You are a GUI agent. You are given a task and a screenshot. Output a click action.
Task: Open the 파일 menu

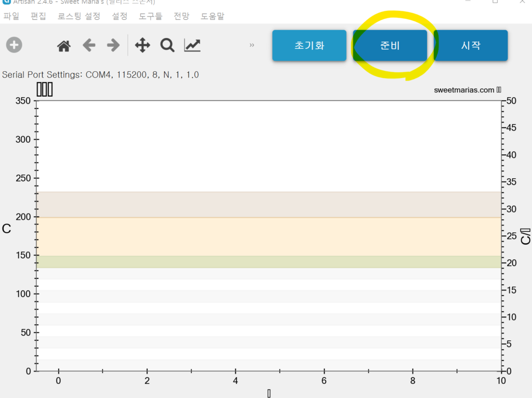11,16
